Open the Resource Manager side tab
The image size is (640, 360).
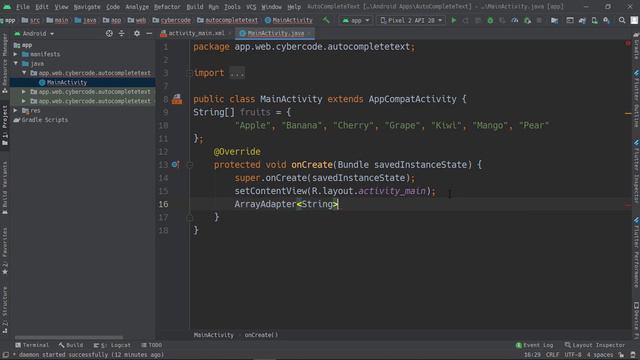4,62
